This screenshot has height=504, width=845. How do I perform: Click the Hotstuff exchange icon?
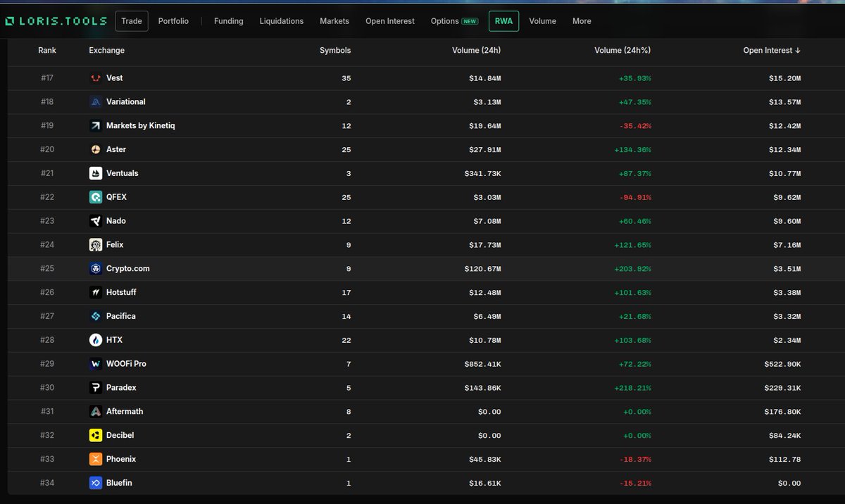click(96, 292)
